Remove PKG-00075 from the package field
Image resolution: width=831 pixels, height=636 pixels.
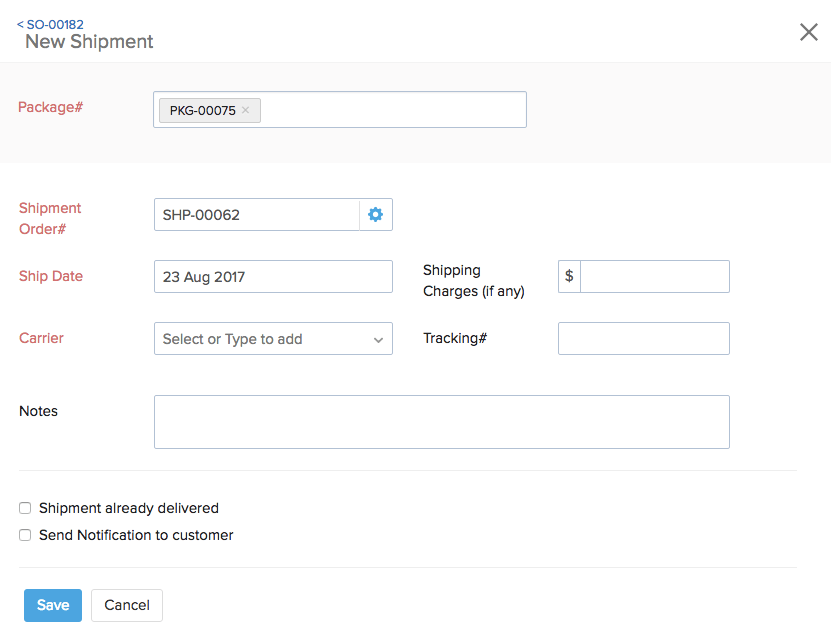246,110
